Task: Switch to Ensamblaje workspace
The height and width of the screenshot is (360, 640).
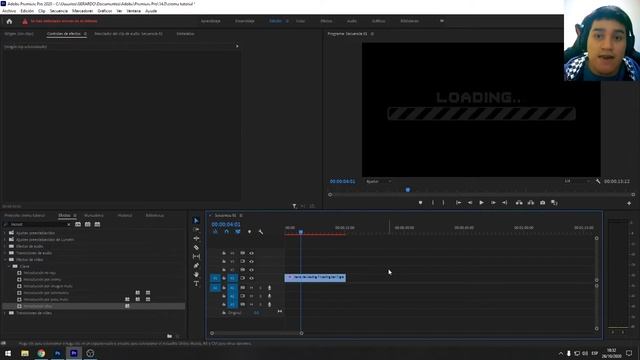Action: click(245, 21)
